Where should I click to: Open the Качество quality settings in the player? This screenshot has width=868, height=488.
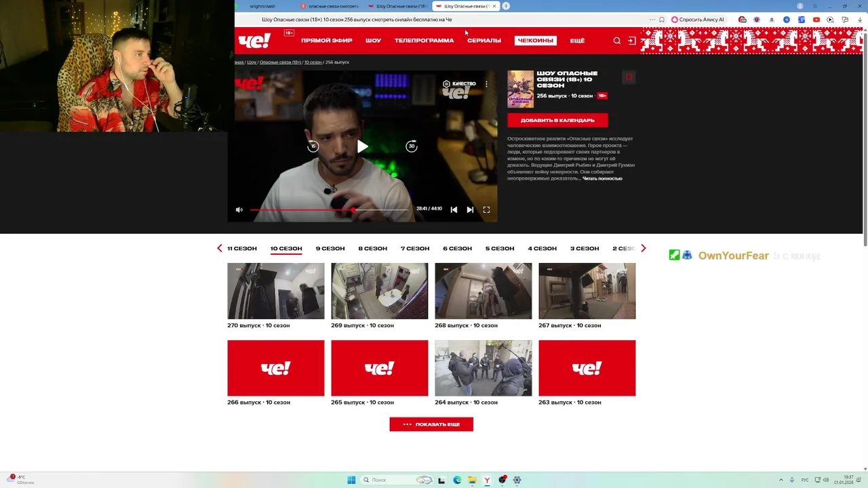(x=459, y=84)
